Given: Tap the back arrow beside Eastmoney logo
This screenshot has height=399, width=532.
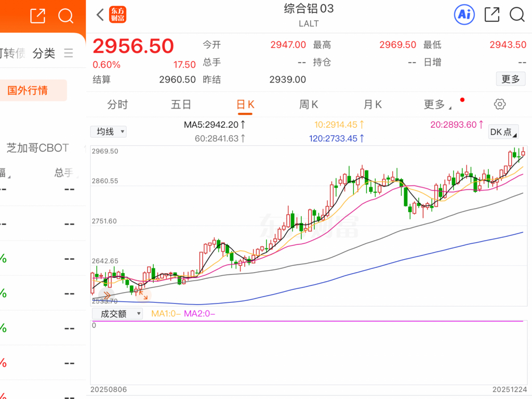Looking at the screenshot, I should [x=100, y=15].
